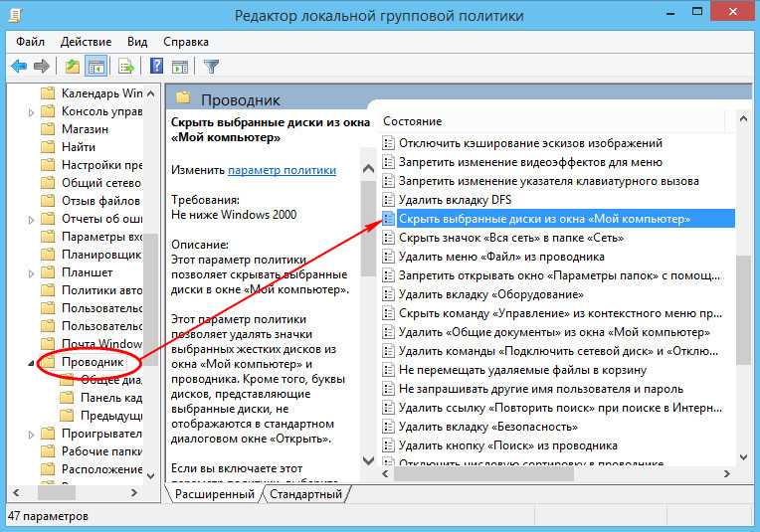
Task: Open Help via question mark icon
Action: [156, 66]
